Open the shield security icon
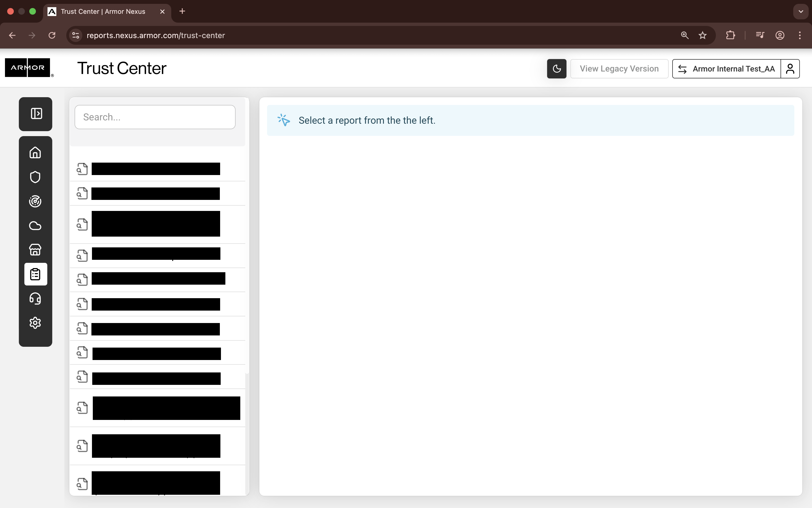This screenshot has height=508, width=812. (35, 177)
